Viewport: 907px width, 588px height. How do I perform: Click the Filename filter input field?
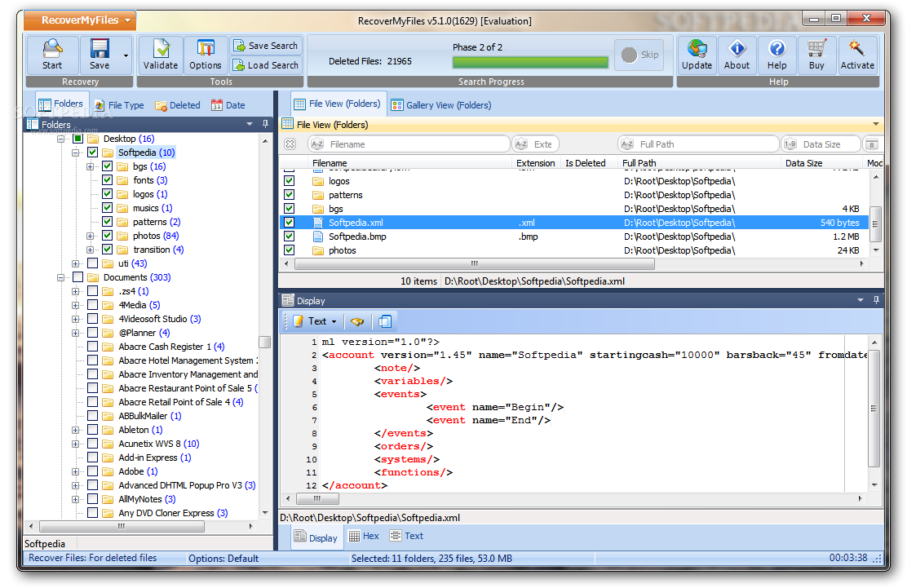pos(409,144)
